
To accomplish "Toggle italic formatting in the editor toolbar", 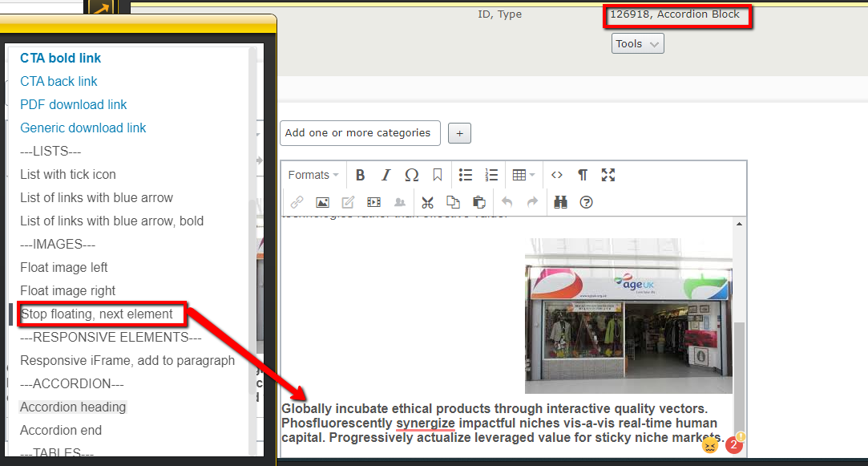I will (x=386, y=175).
